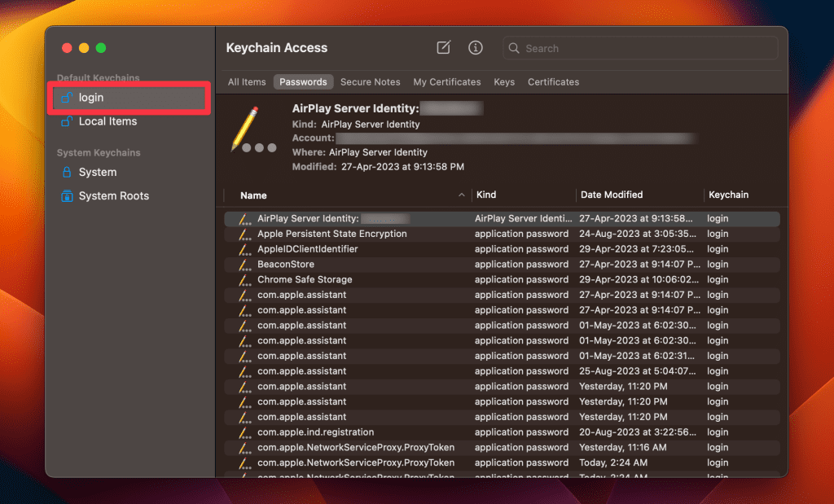Click the Search field
This screenshot has width=834, height=504.
click(640, 48)
